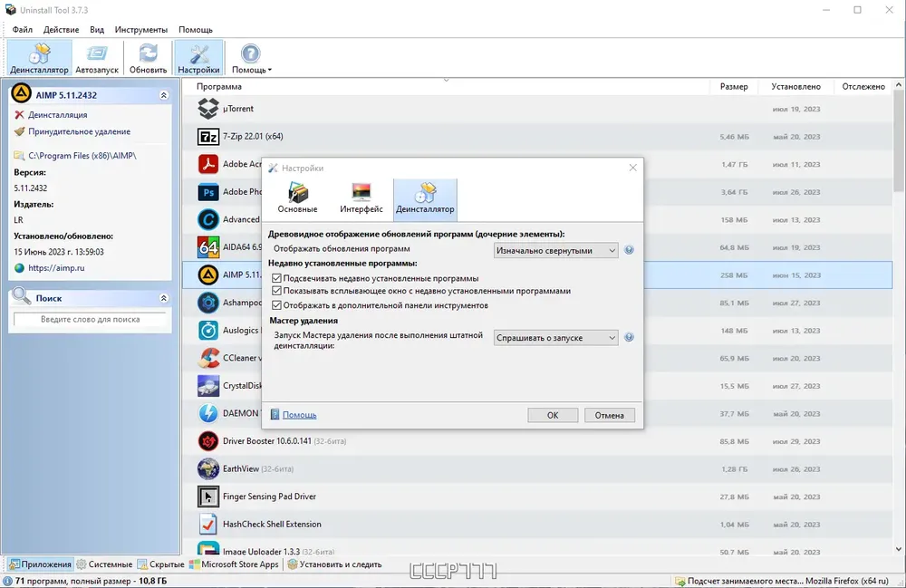Click Установить и следить button
Viewport: 906px width, 588px height.
(x=334, y=564)
